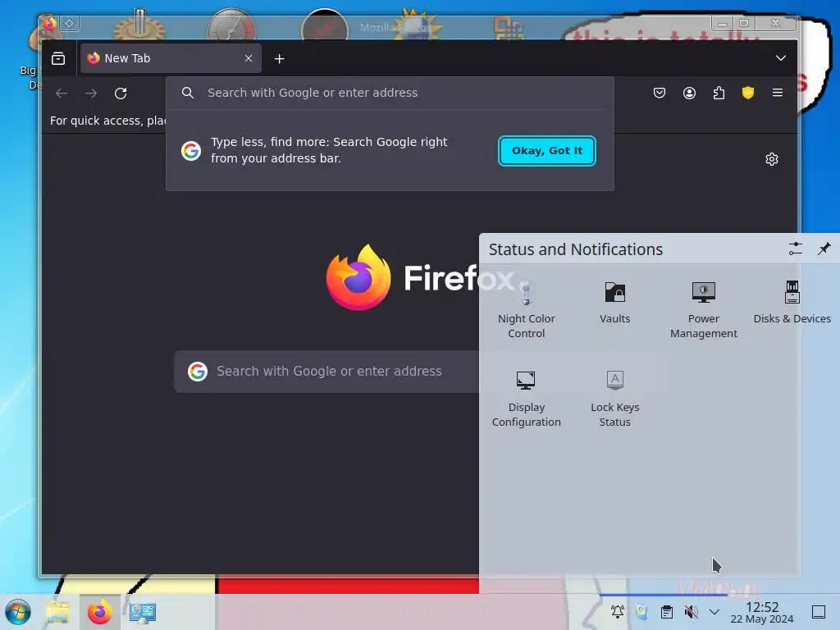Go forward using the Firefox forward arrow
The width and height of the screenshot is (840, 630).
click(x=91, y=94)
